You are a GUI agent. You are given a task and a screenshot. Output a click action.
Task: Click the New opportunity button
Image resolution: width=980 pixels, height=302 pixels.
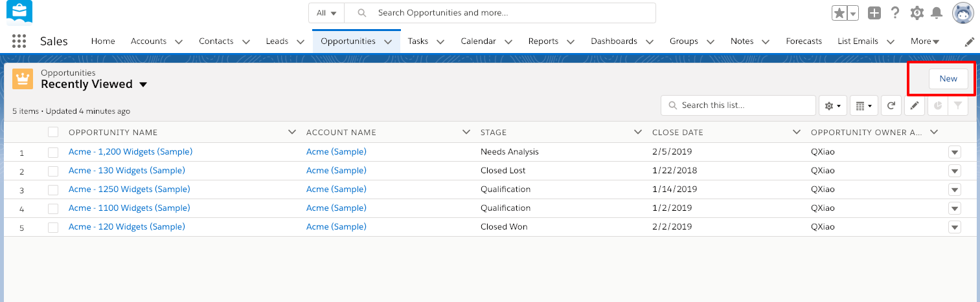[x=948, y=79]
